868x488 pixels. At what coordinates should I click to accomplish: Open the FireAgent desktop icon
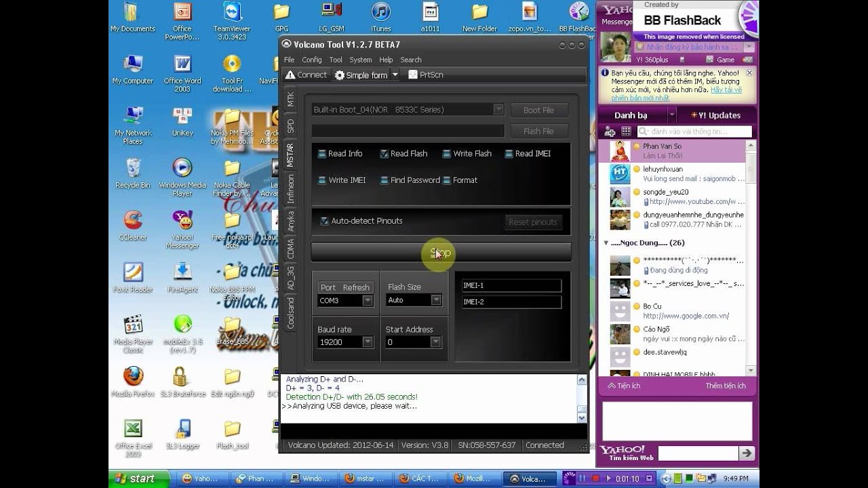[182, 278]
